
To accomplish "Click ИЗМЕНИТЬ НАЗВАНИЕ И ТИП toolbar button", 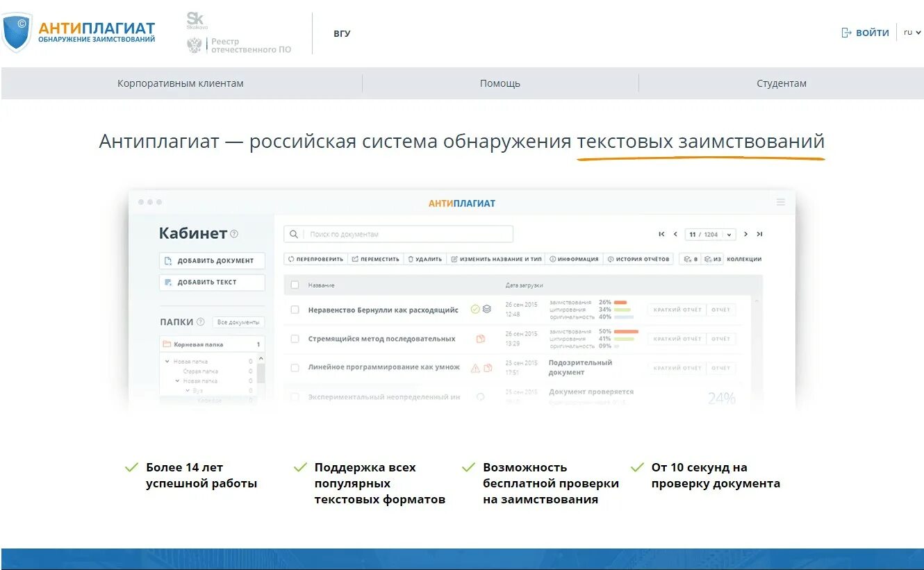I will pyautogui.click(x=495, y=259).
